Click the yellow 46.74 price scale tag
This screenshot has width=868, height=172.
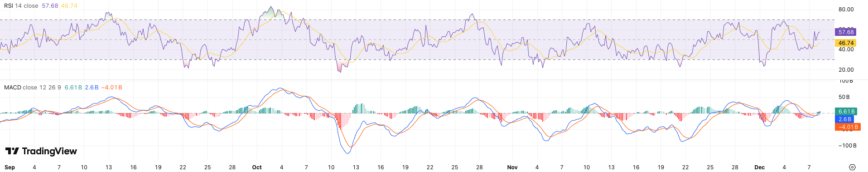coord(845,43)
